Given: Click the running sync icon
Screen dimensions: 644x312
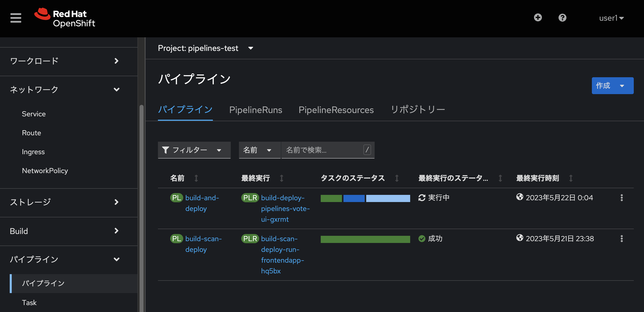Looking at the screenshot, I should (422, 198).
